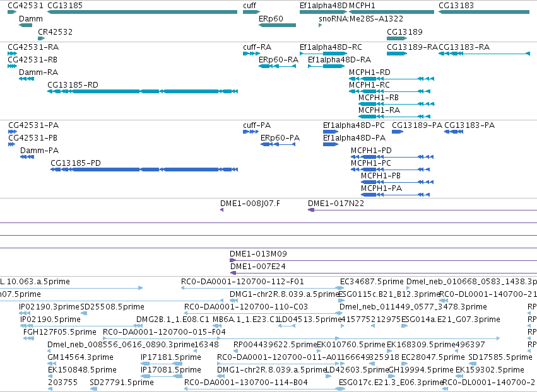Click the cuff-RA transcript label
This screenshot has height=392, width=537.
pyautogui.click(x=257, y=47)
